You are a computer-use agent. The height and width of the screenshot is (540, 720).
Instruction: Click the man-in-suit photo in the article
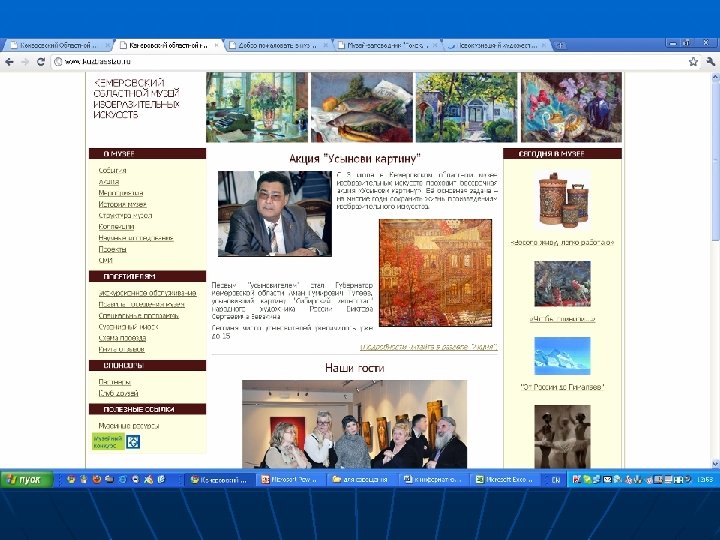click(275, 214)
